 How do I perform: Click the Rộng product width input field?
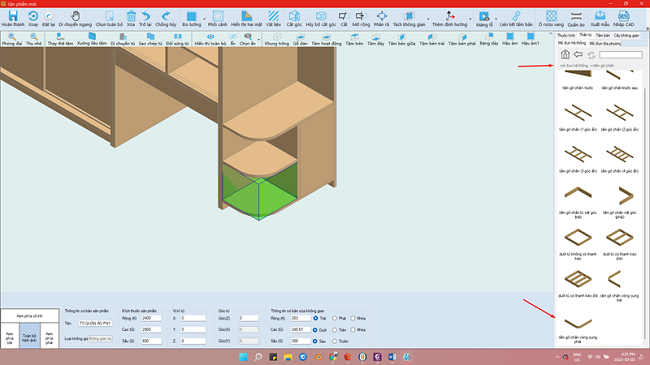click(151, 318)
